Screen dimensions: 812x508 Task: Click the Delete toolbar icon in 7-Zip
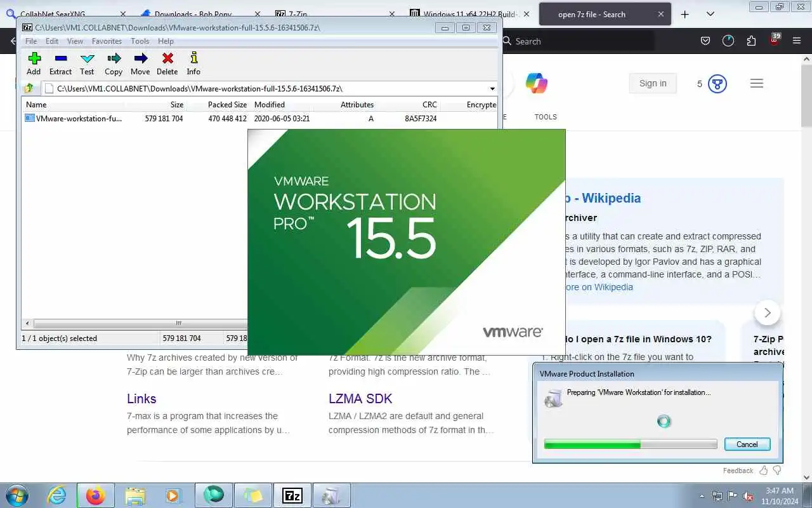tap(167, 63)
